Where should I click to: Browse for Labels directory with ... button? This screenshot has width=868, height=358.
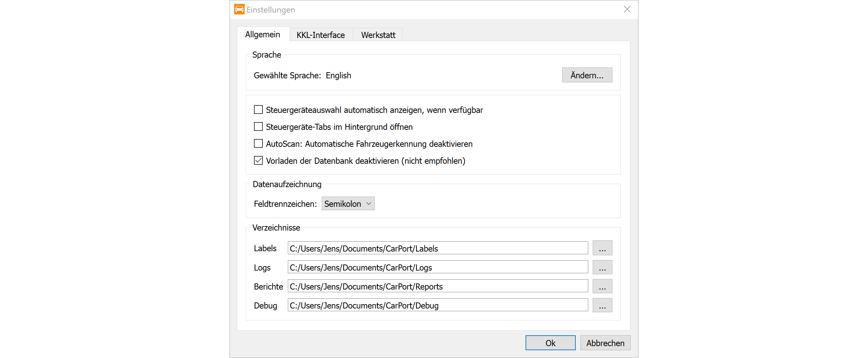coord(602,248)
